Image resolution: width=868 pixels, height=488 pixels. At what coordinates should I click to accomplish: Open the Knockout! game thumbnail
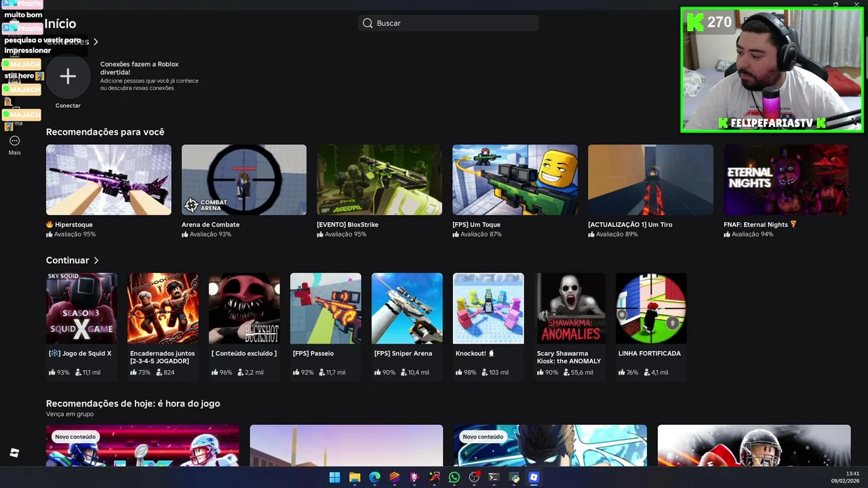(x=488, y=308)
